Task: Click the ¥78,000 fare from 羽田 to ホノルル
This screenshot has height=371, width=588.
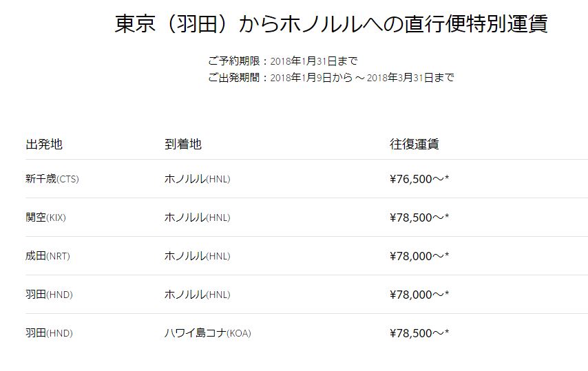Action: pyautogui.click(x=419, y=295)
